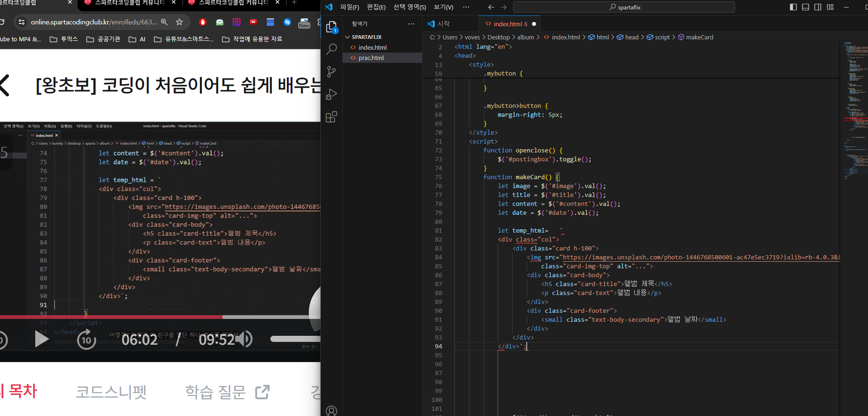Viewport: 868px width, 416px height.
Task: Open the 투믹스 bookmark folder
Action: click(x=64, y=39)
